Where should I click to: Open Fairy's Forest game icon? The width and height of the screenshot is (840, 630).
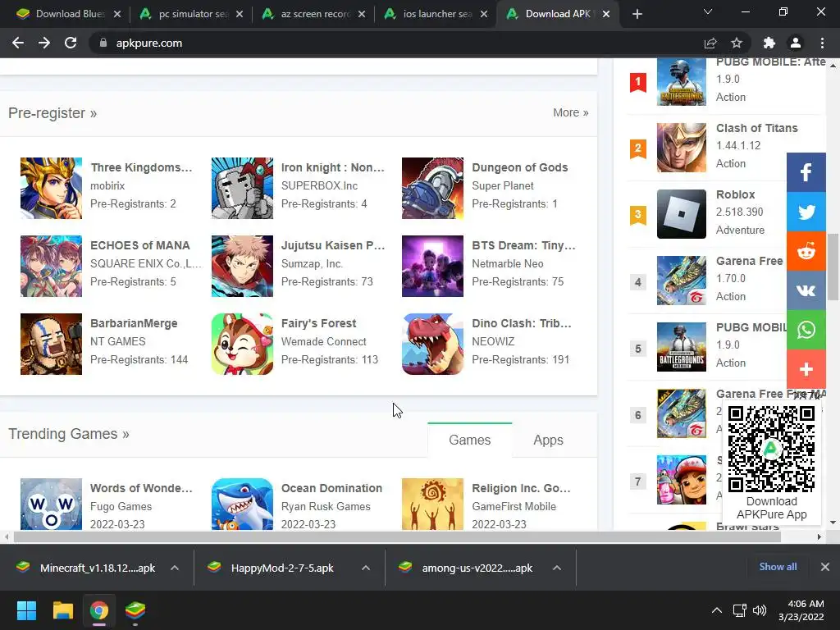(242, 344)
